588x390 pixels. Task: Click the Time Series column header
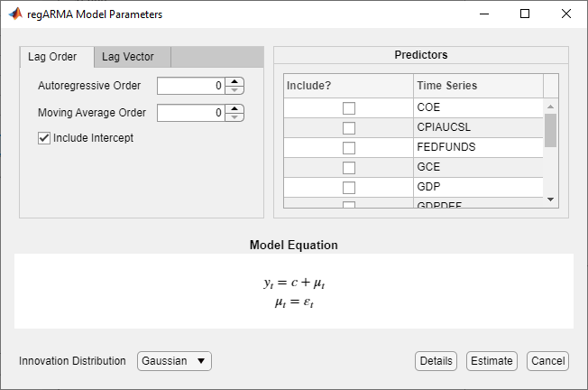[478, 86]
